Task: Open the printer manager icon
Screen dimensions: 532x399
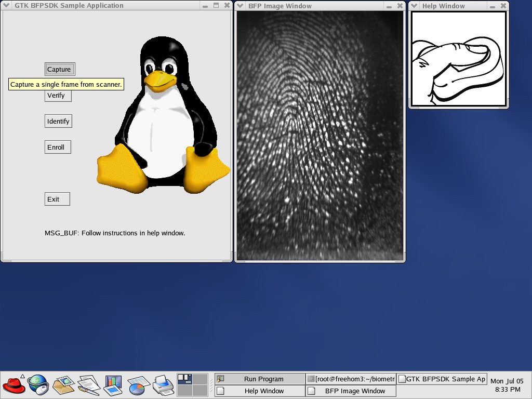Action: tap(163, 384)
